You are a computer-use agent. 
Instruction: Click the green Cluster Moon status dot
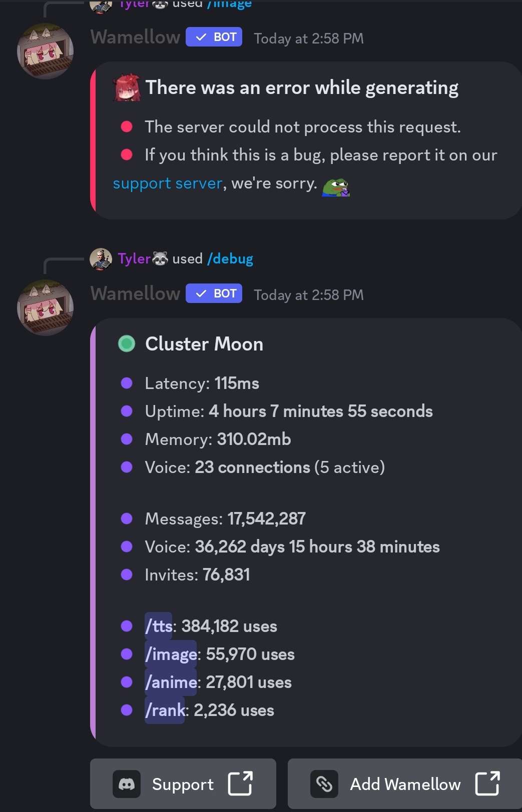pyautogui.click(x=126, y=343)
